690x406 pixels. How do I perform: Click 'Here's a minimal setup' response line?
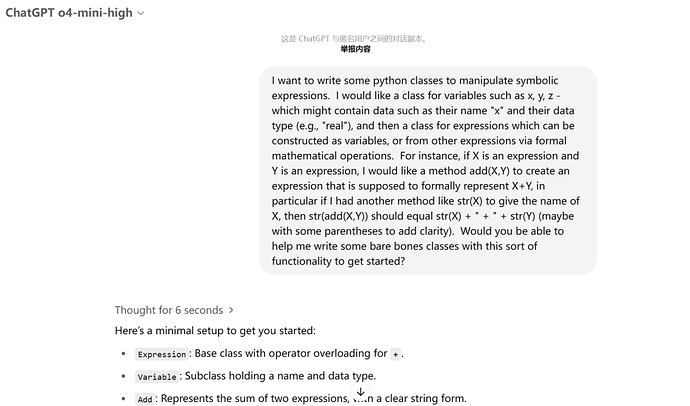215,330
